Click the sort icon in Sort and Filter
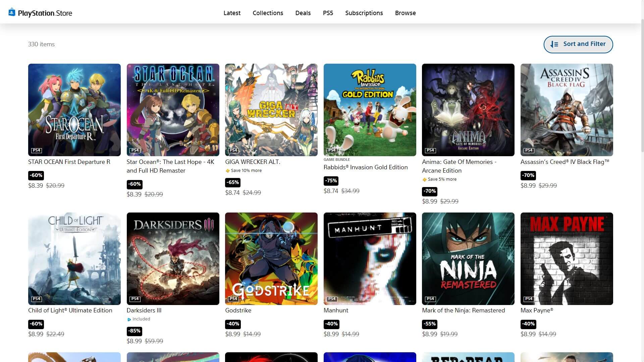Image resolution: width=644 pixels, height=362 pixels. point(554,44)
